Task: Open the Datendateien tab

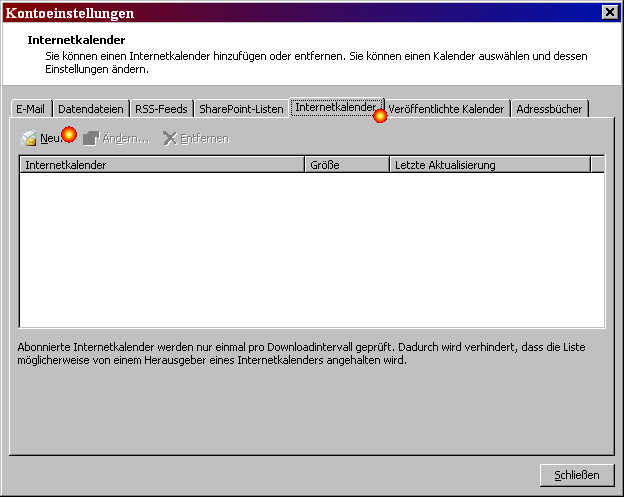Action: point(91,109)
